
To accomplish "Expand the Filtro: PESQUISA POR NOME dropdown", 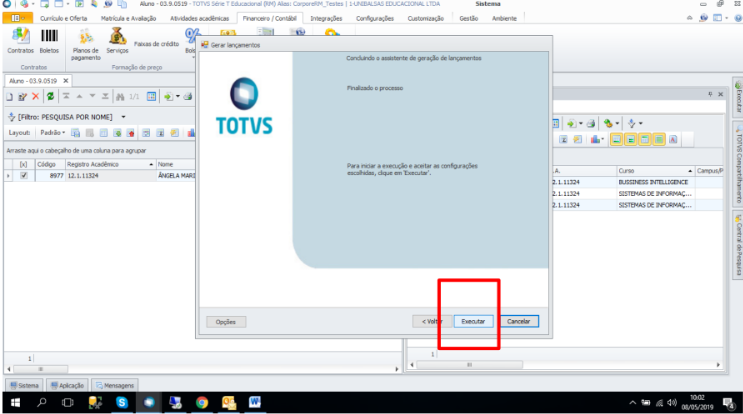I will point(124,116).
